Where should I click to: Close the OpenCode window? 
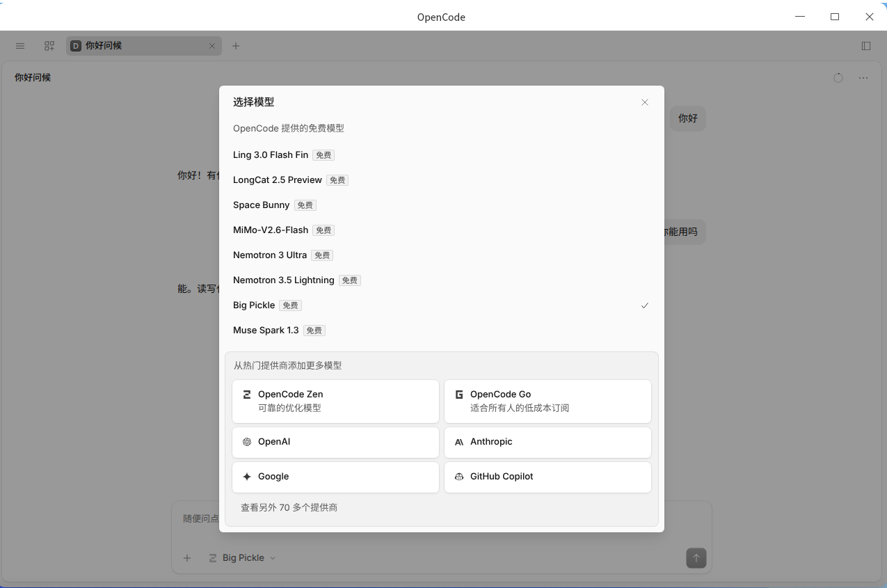coord(869,17)
